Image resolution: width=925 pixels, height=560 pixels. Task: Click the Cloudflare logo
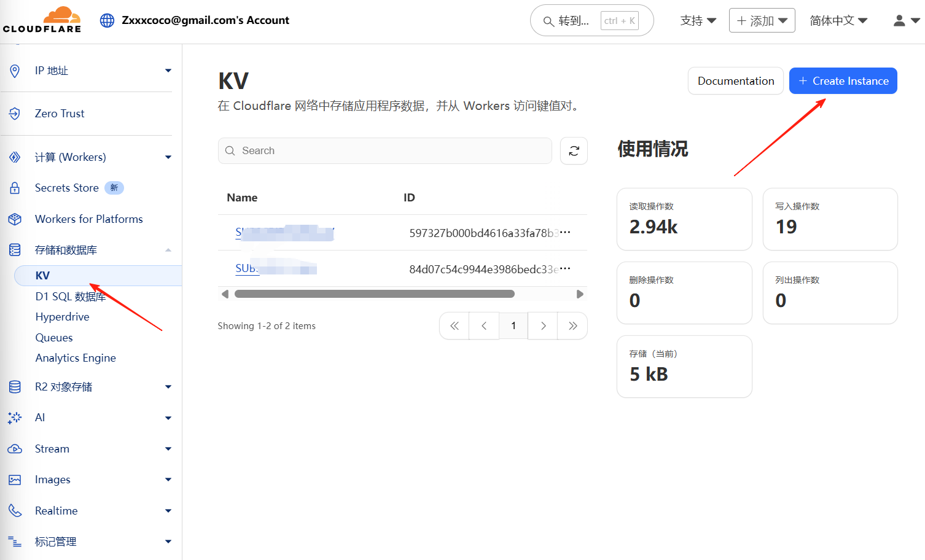42,20
